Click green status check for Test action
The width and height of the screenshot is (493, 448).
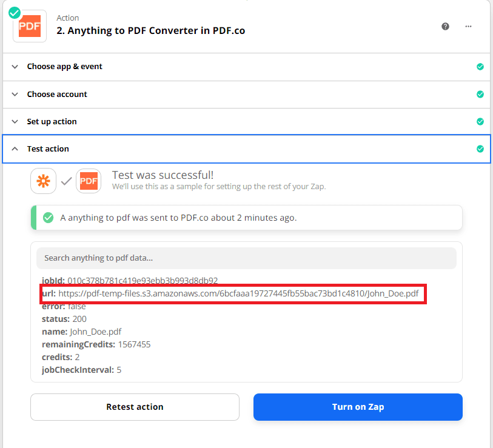click(x=480, y=149)
